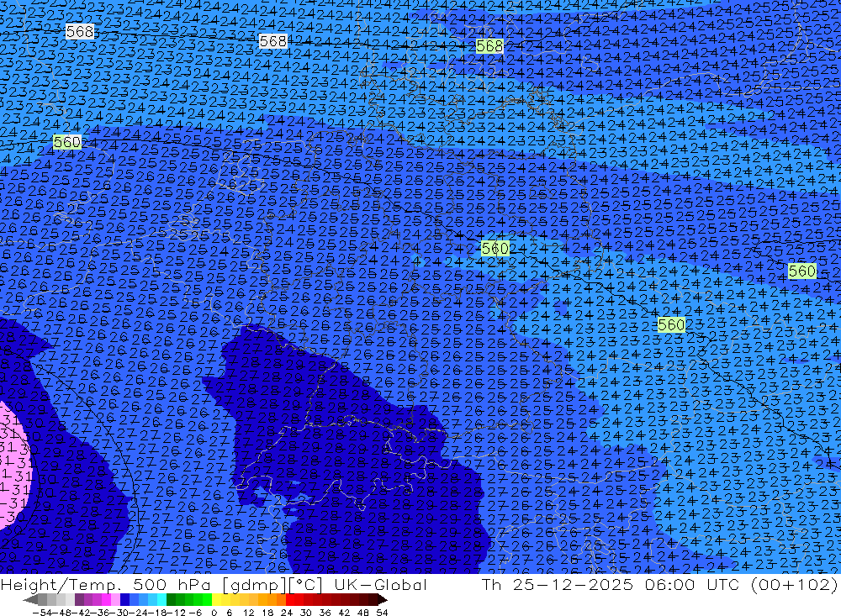Click the pink cold-core region on the map
This screenshot has width=841, height=616.
pyautogui.click(x=13, y=466)
